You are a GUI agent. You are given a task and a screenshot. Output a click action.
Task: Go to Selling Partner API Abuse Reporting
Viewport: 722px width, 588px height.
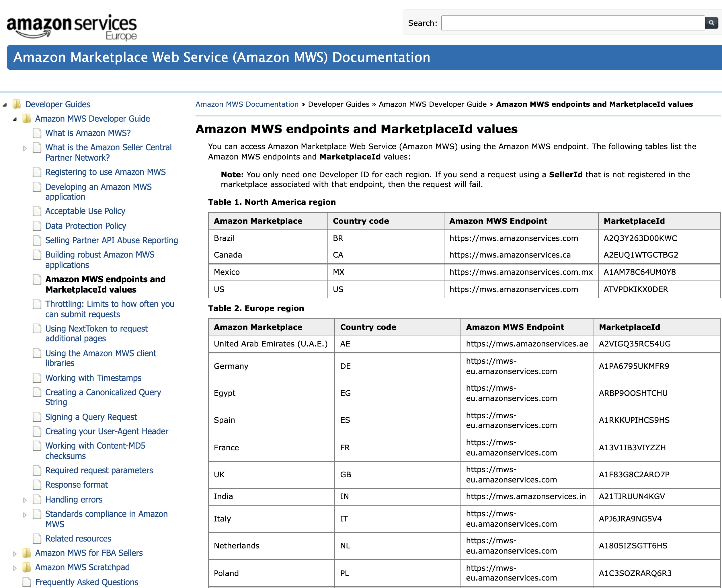112,240
